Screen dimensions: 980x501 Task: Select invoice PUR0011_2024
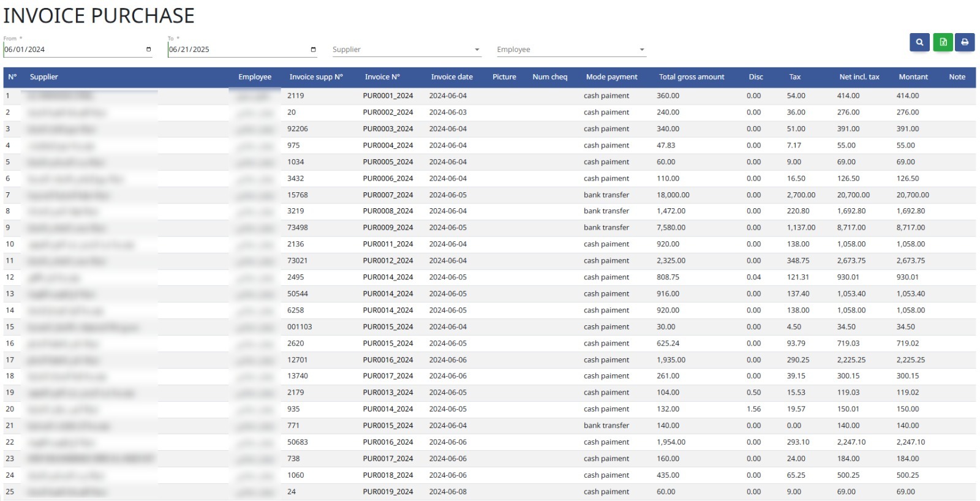click(388, 244)
